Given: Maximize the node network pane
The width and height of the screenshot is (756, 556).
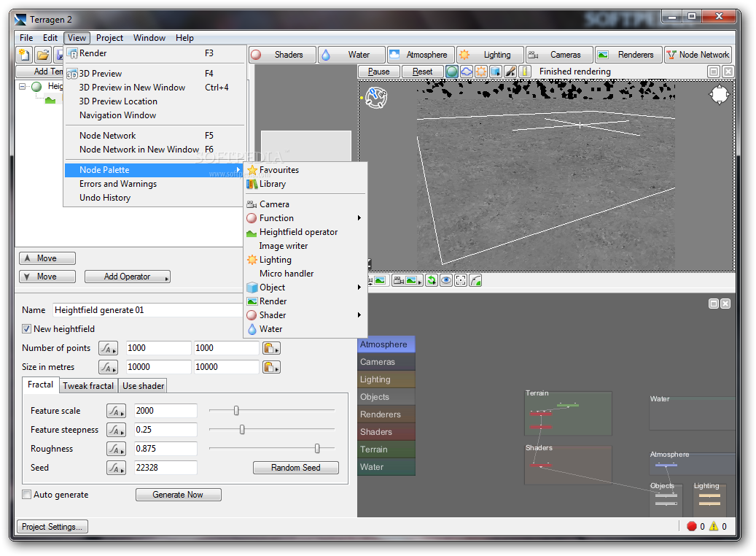Looking at the screenshot, I should 714,304.
